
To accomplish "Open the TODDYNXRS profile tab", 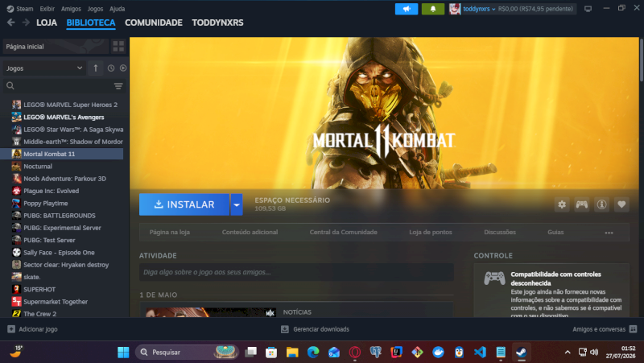I will click(217, 23).
